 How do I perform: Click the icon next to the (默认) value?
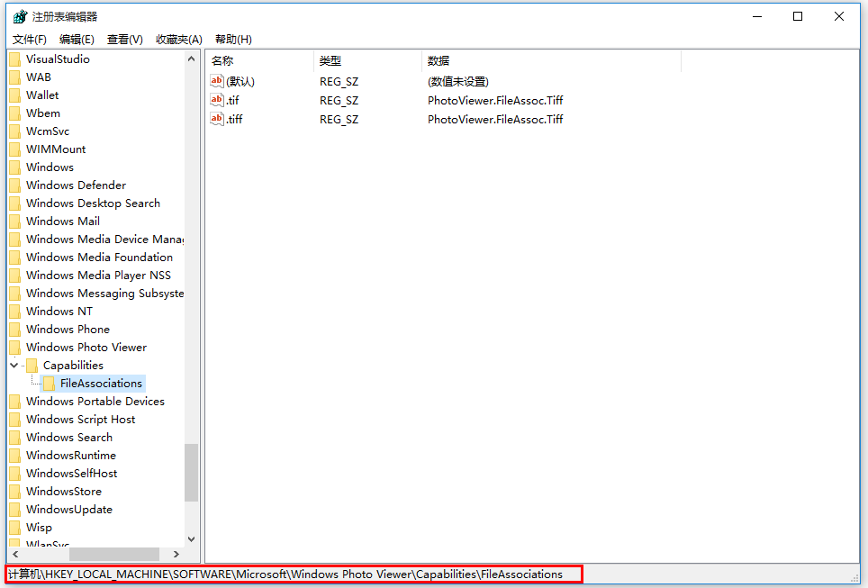[216, 81]
